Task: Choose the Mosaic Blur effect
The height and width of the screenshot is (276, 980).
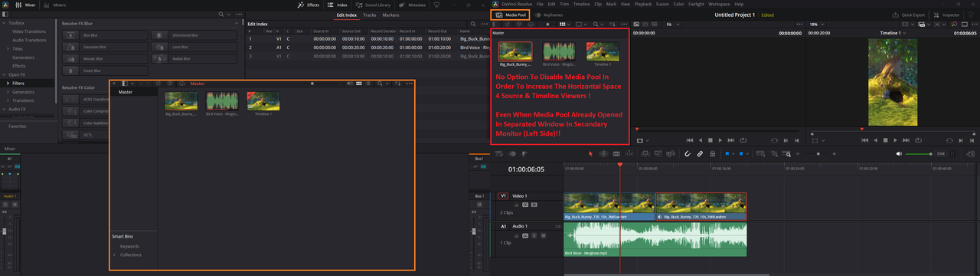Action: point(104,58)
